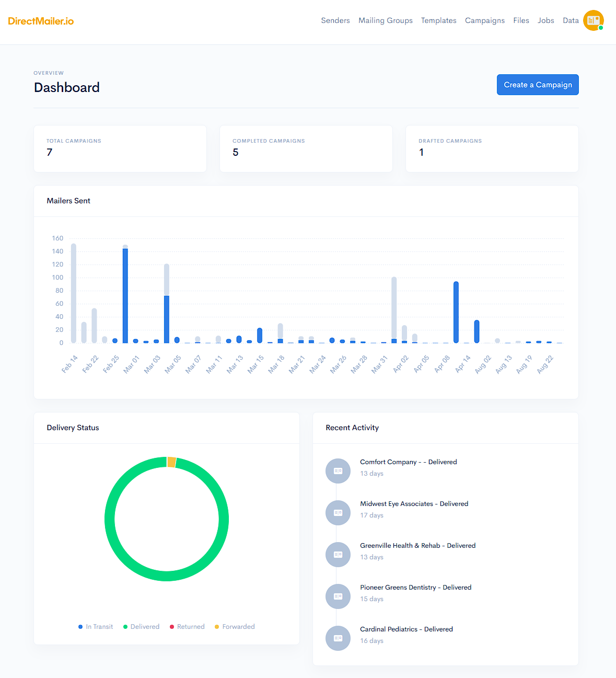Click the Comfort Company activity postcard icon
Screen dimensions: 616x678
(338, 470)
